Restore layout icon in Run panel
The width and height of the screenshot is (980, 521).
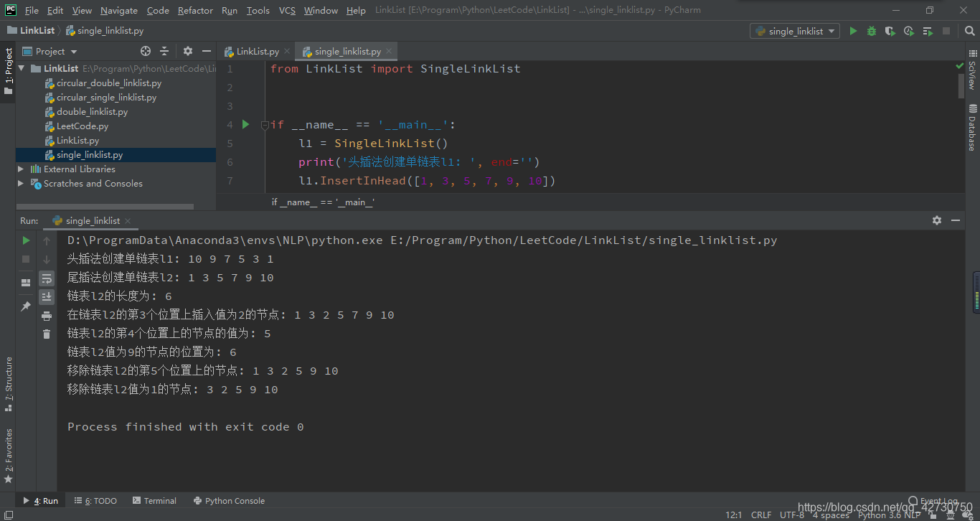(x=26, y=283)
